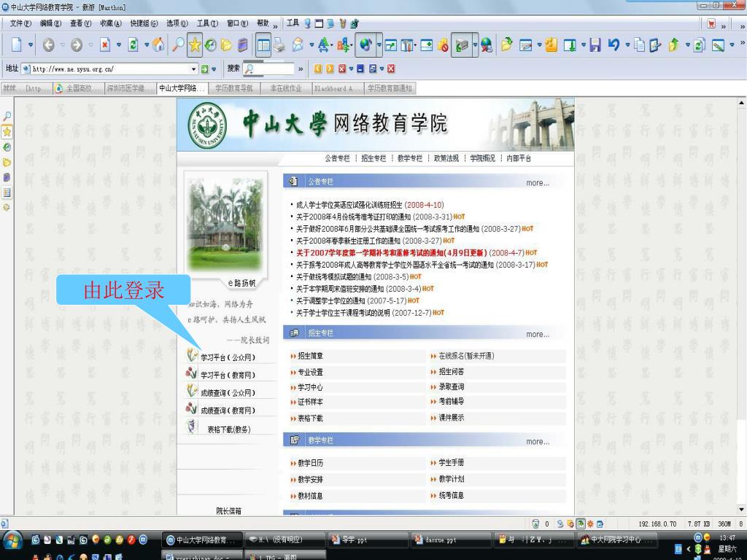
Task: Open the 工具(T) menu
Action: (x=207, y=23)
